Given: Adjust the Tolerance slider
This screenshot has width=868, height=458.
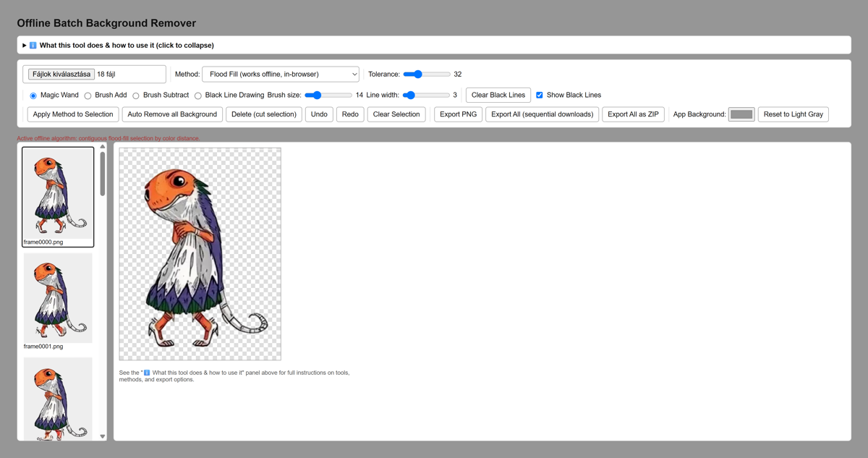Looking at the screenshot, I should click(x=427, y=74).
